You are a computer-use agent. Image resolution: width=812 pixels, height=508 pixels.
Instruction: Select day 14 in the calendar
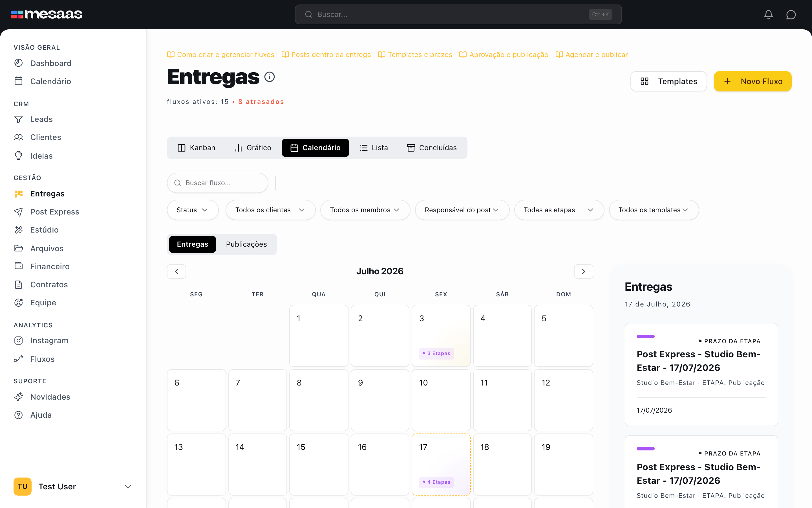coord(257,465)
